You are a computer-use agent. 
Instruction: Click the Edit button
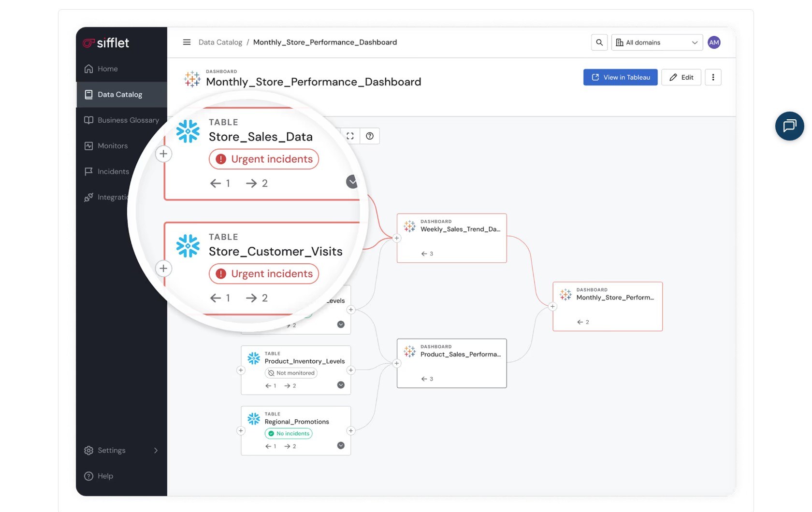tap(681, 77)
